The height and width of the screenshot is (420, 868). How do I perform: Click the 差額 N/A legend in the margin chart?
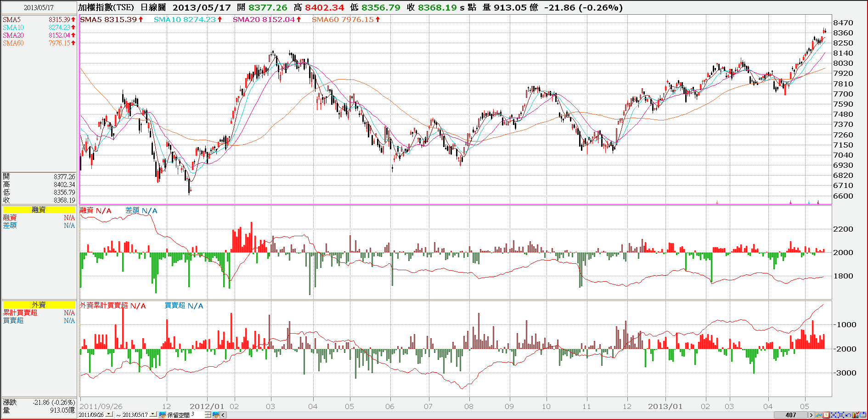click(x=141, y=210)
